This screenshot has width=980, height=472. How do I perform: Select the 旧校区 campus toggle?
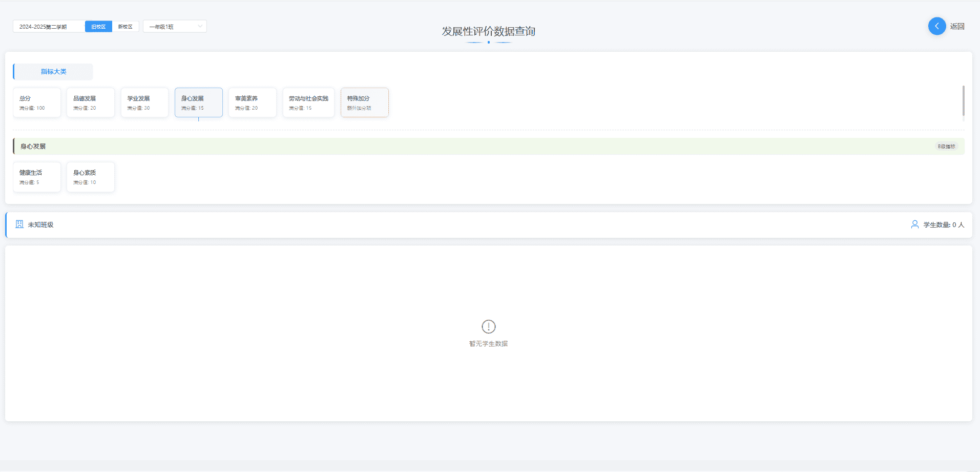98,27
